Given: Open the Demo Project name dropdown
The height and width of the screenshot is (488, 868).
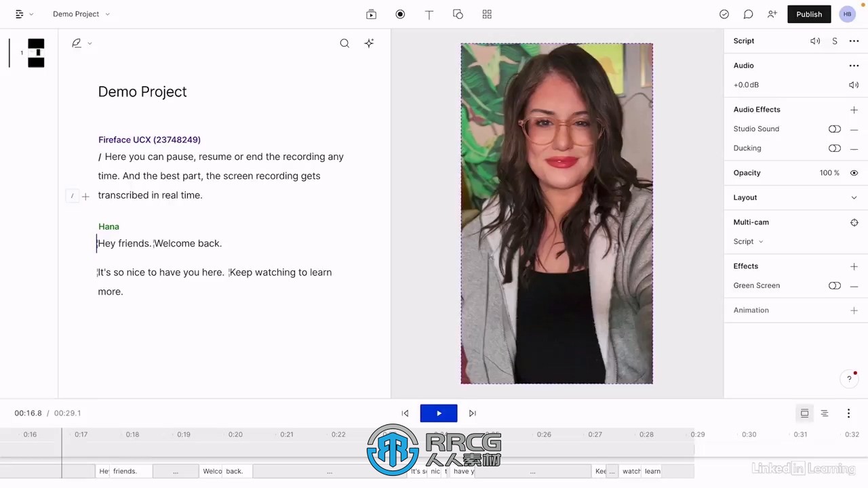Looking at the screenshot, I should [x=81, y=14].
